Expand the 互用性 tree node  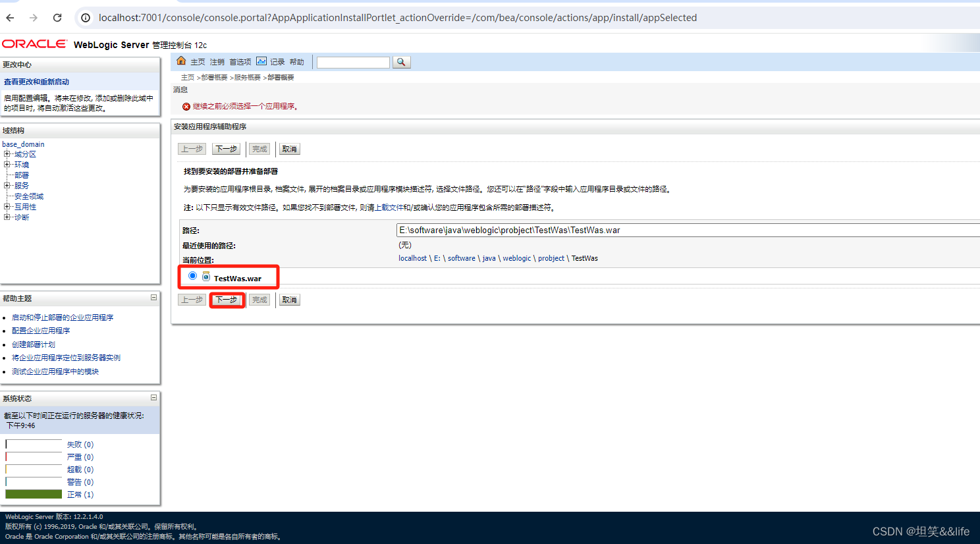tap(7, 207)
